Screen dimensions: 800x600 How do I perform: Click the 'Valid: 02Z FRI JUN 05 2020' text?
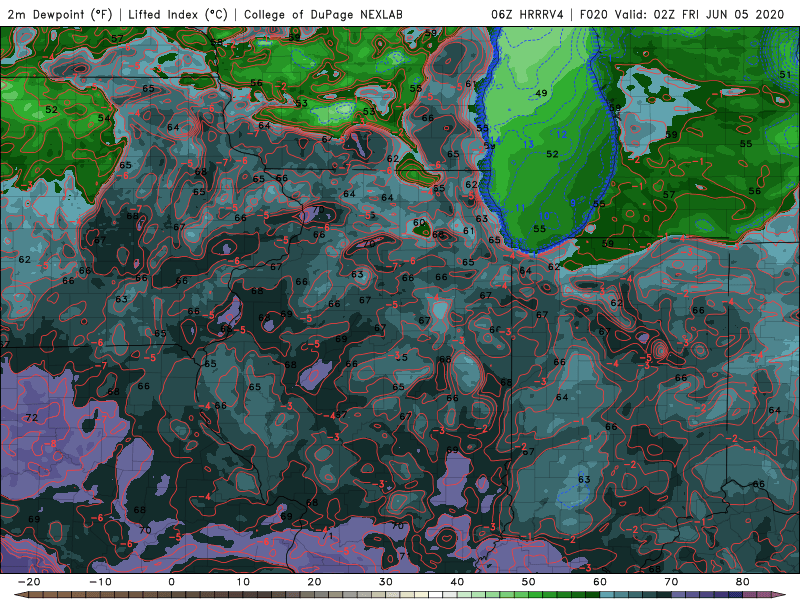(x=699, y=15)
